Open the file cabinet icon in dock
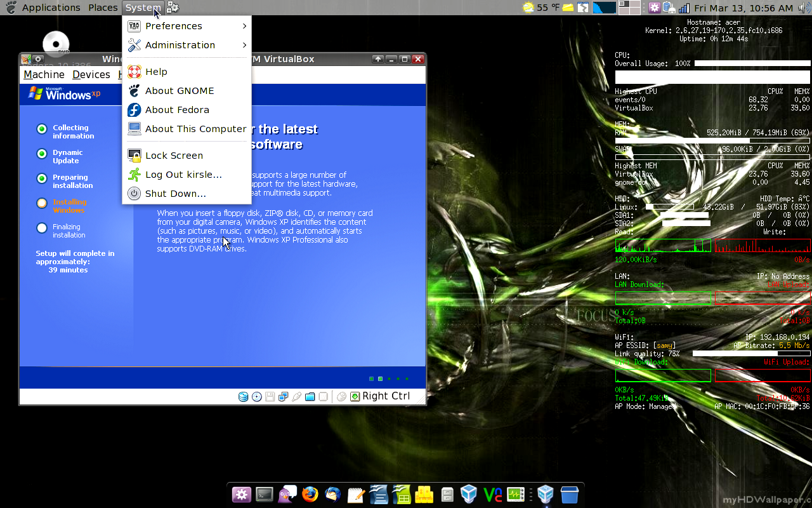 pyautogui.click(x=447, y=494)
